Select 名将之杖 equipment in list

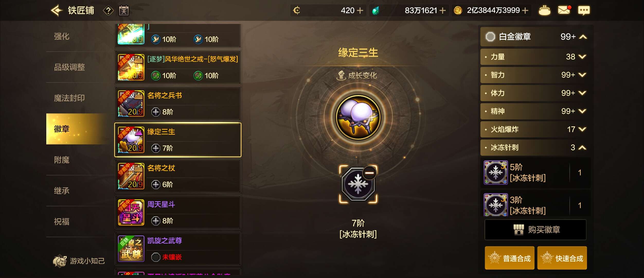click(178, 176)
